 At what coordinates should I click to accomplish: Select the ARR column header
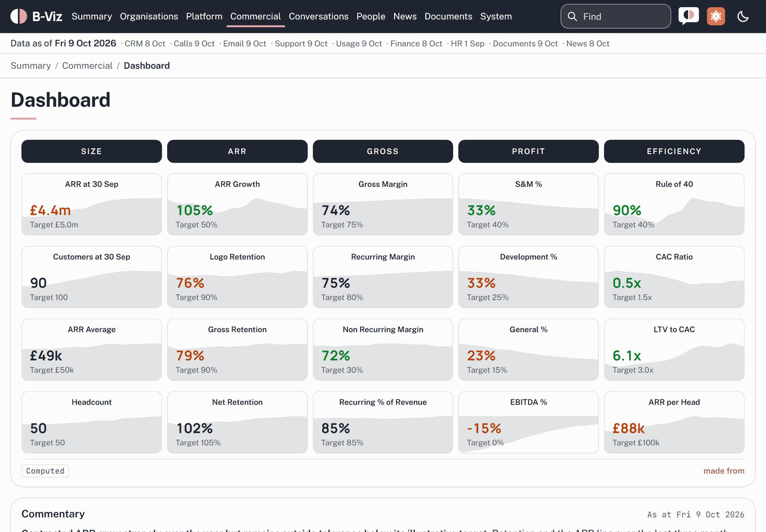pos(237,151)
